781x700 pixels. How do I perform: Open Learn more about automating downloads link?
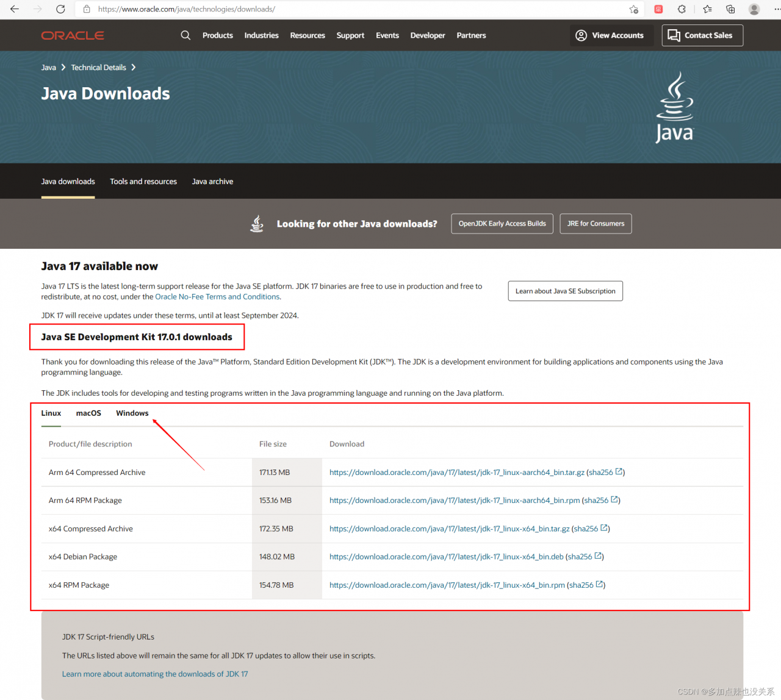[x=155, y=674]
